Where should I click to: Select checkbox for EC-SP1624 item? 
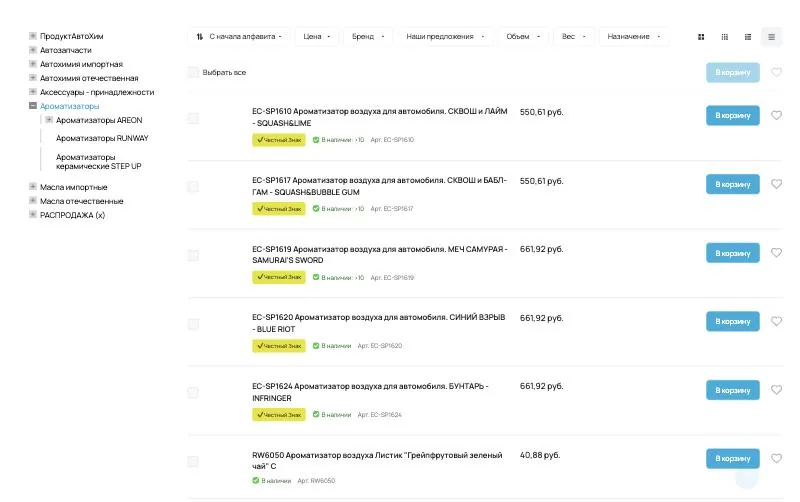[193, 392]
